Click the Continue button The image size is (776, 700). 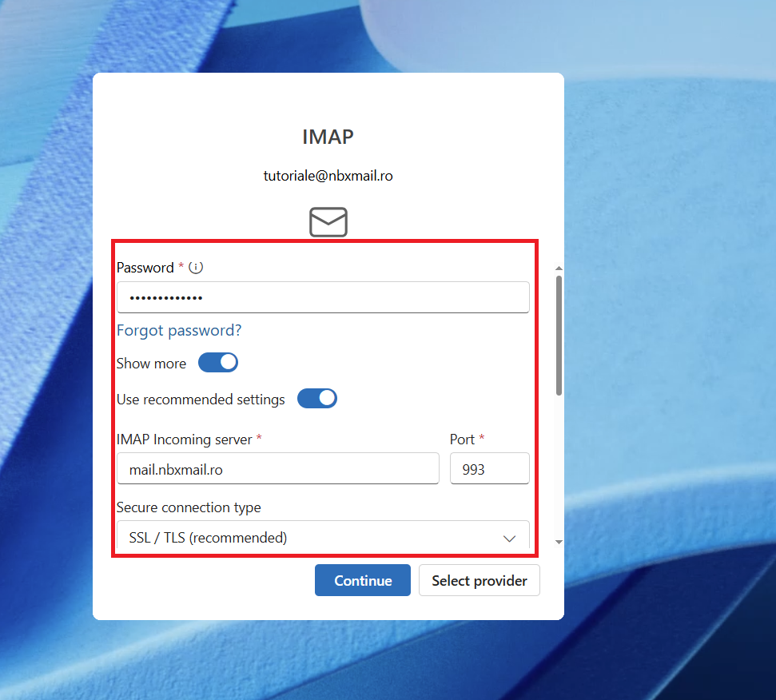coord(363,580)
